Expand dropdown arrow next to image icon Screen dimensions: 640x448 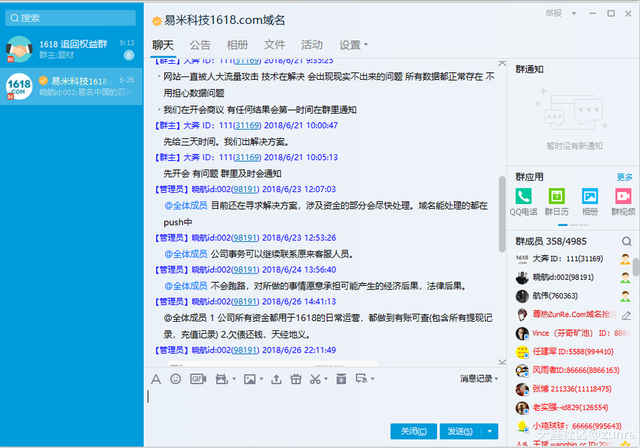[x=261, y=379]
